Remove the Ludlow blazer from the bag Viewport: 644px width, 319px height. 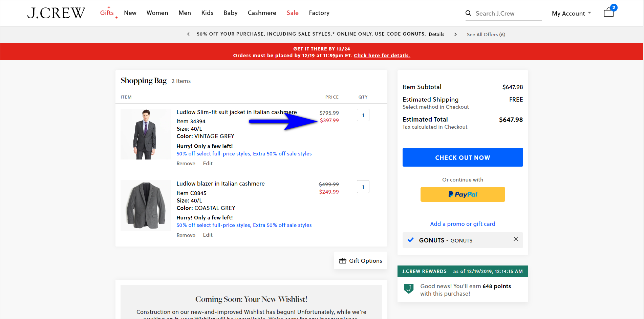coord(186,235)
